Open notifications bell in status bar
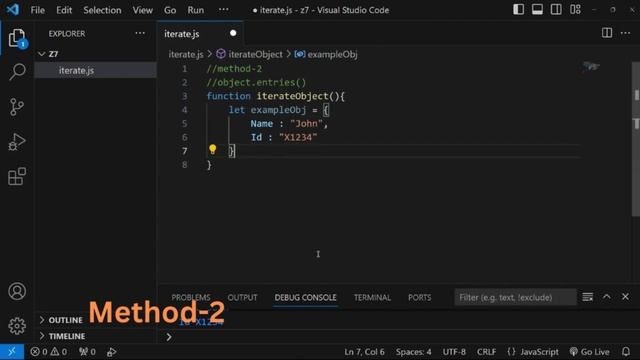 pos(626,352)
